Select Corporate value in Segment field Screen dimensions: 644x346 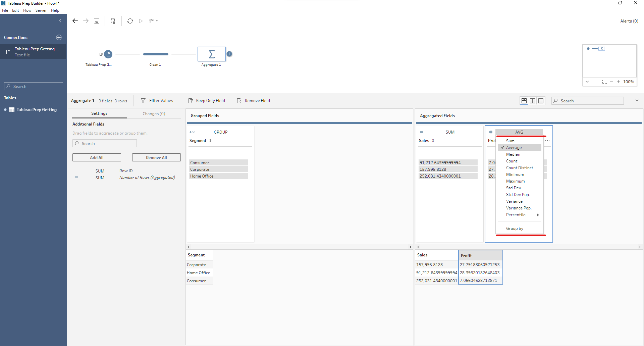(x=219, y=169)
